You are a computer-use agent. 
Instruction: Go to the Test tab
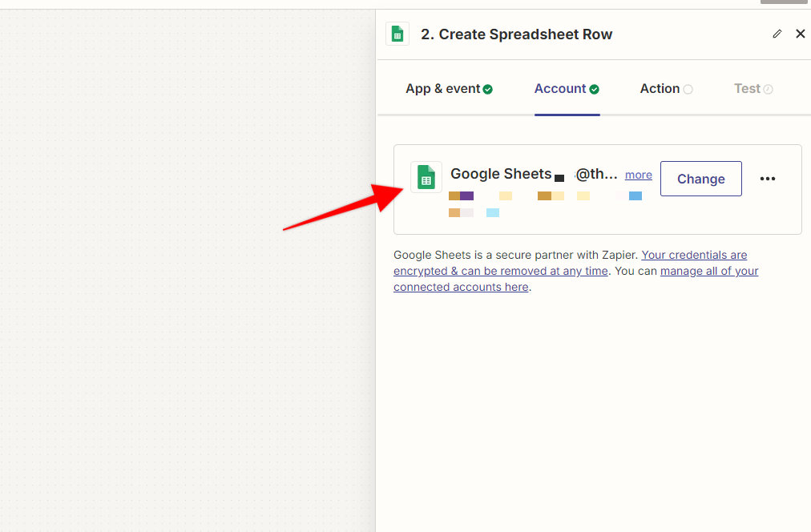pos(747,88)
